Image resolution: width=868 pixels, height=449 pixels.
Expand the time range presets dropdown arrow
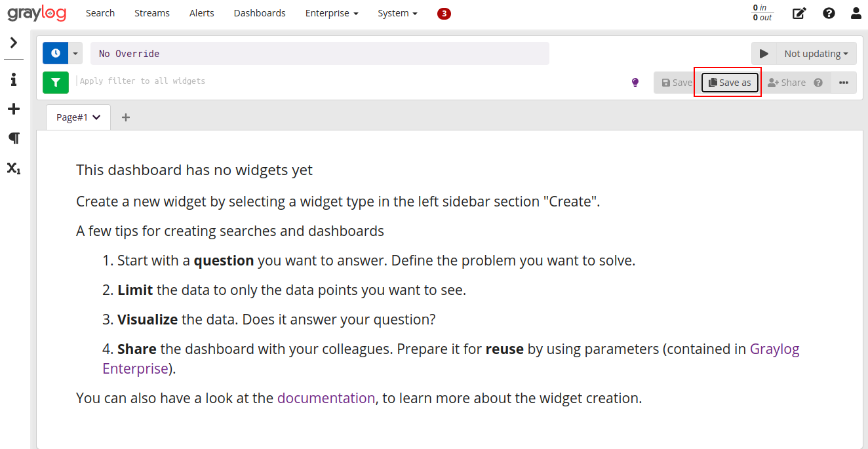(75, 53)
